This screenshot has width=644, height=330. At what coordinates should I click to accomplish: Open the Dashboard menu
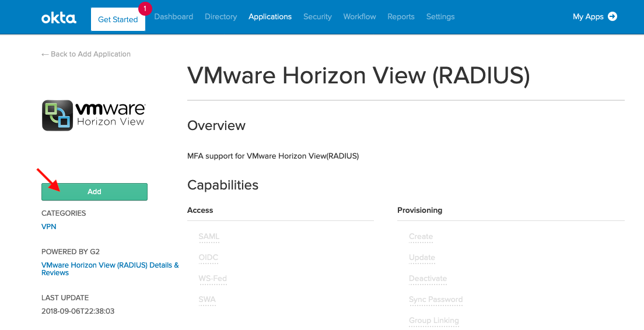(174, 17)
